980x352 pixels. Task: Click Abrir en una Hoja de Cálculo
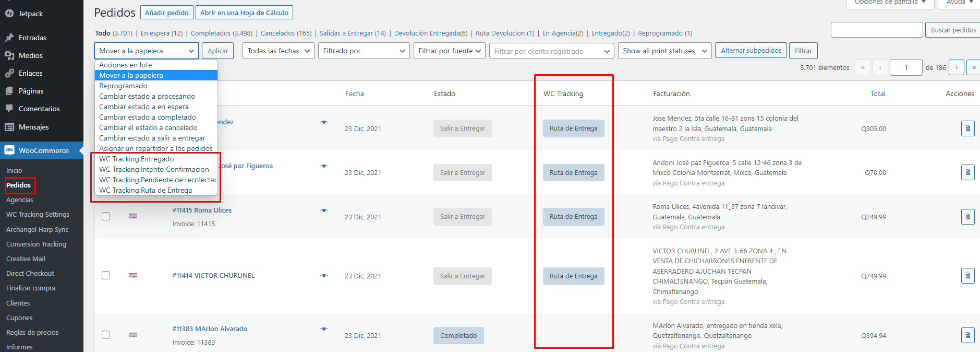tap(244, 13)
